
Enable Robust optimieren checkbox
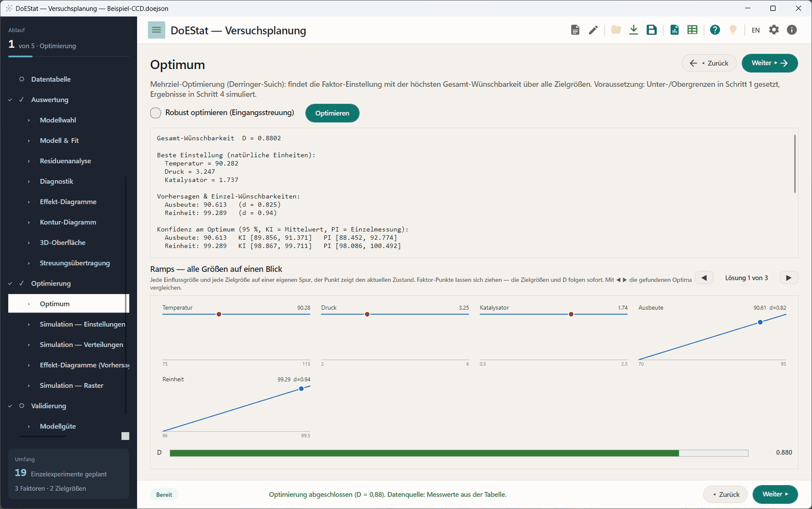coord(156,113)
